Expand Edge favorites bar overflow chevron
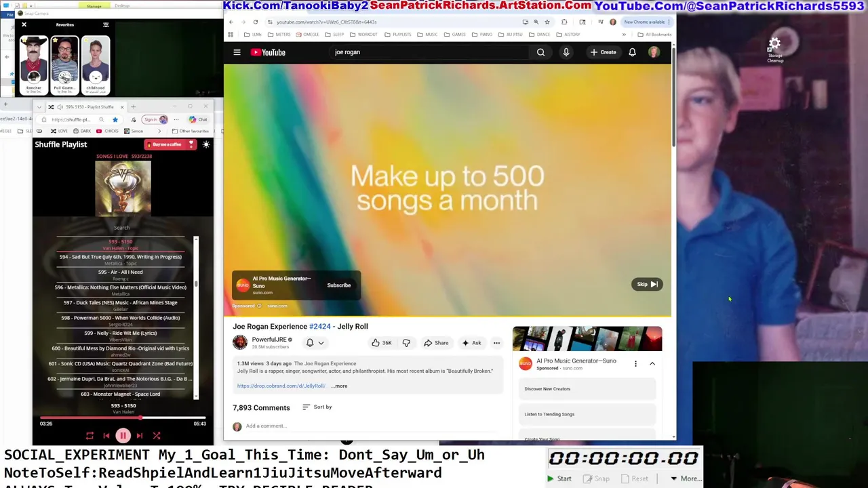The height and width of the screenshot is (488, 868). [x=159, y=131]
